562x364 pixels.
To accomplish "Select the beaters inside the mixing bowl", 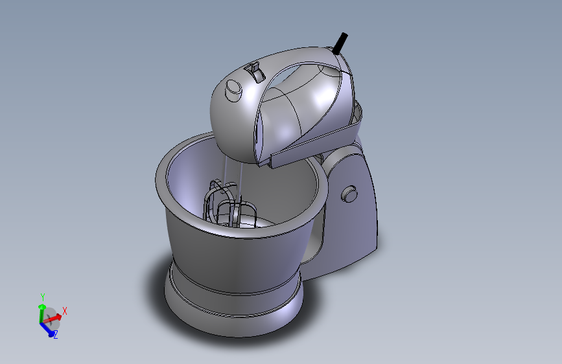I will pos(229,204).
